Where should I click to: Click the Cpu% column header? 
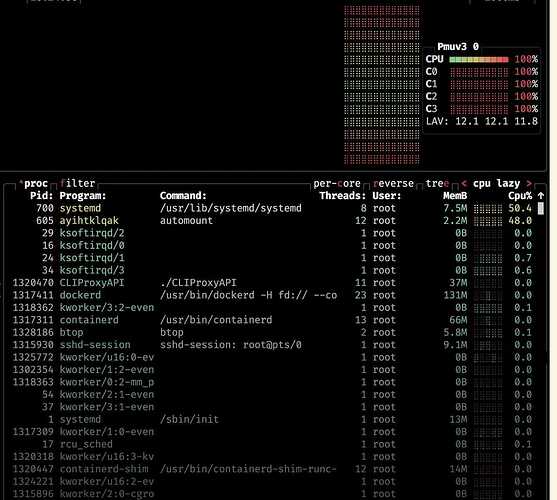click(520, 196)
